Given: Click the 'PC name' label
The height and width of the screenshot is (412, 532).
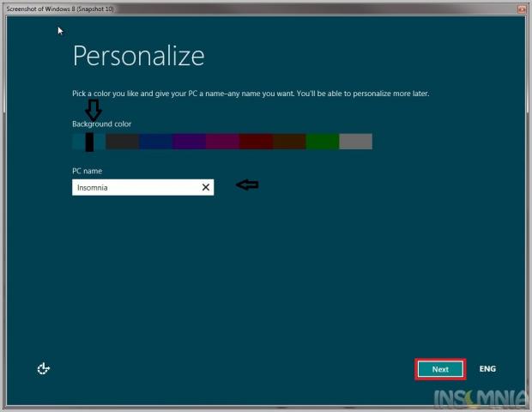Looking at the screenshot, I should pos(87,171).
